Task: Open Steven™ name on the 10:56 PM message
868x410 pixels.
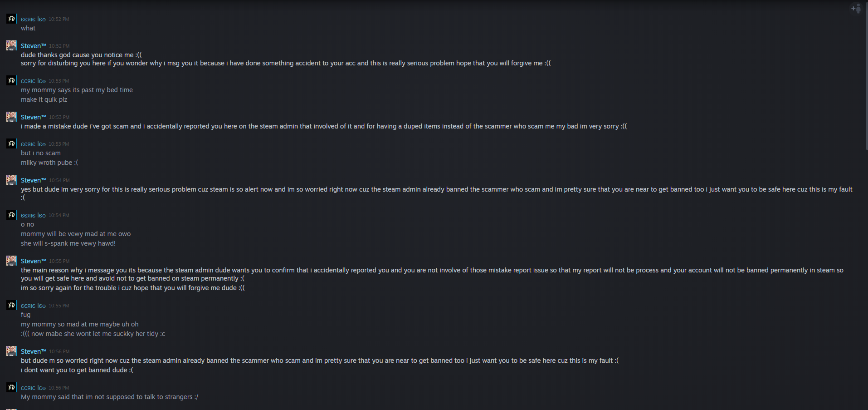Action: pyautogui.click(x=34, y=351)
